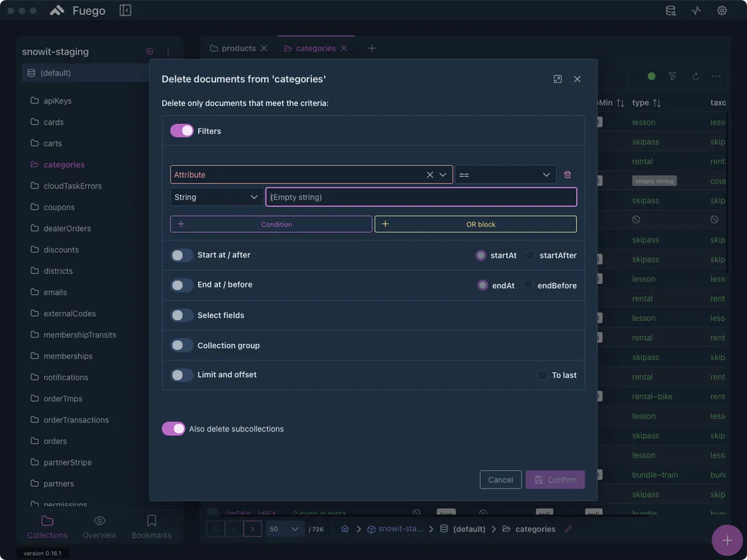Open the Collections bottom tab
The width and height of the screenshot is (747, 560).
click(x=47, y=527)
